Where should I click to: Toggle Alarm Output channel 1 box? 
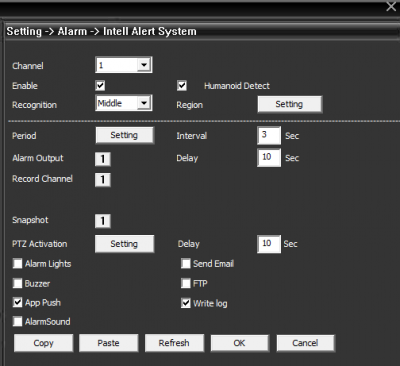click(x=103, y=159)
